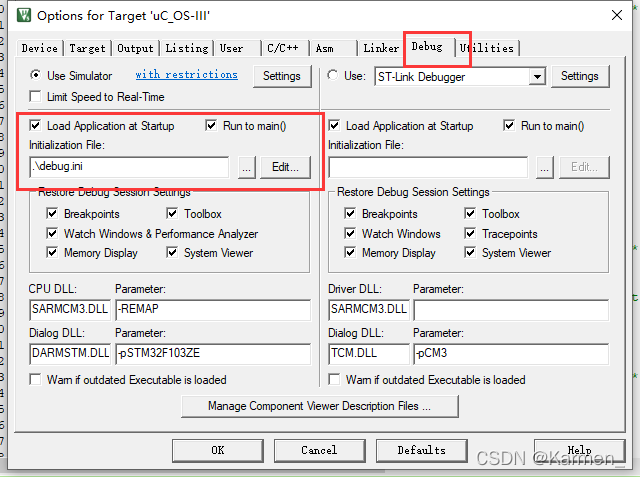
Task: Select the Use ST-Link Debugger radio button
Action: (x=333, y=75)
